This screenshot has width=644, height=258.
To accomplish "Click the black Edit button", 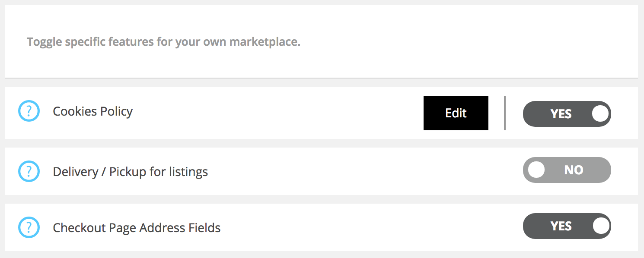I will 456,113.
